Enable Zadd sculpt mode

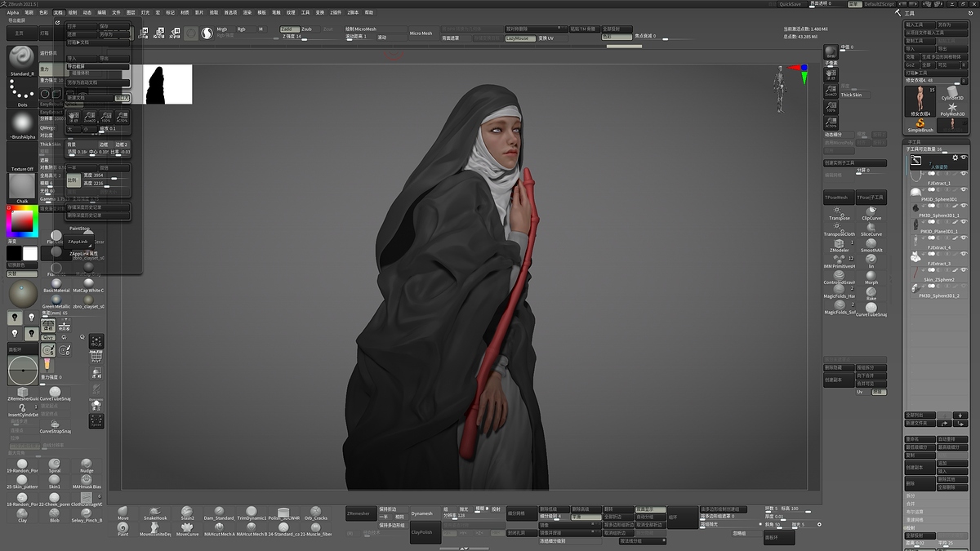[x=289, y=29]
